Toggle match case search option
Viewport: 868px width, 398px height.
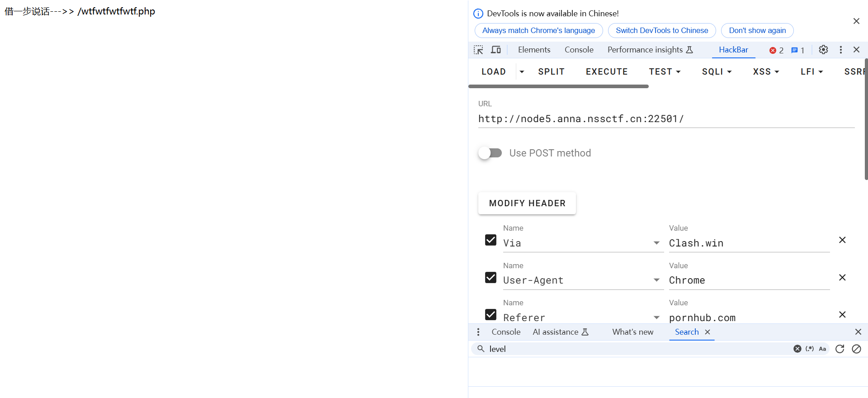coord(822,349)
